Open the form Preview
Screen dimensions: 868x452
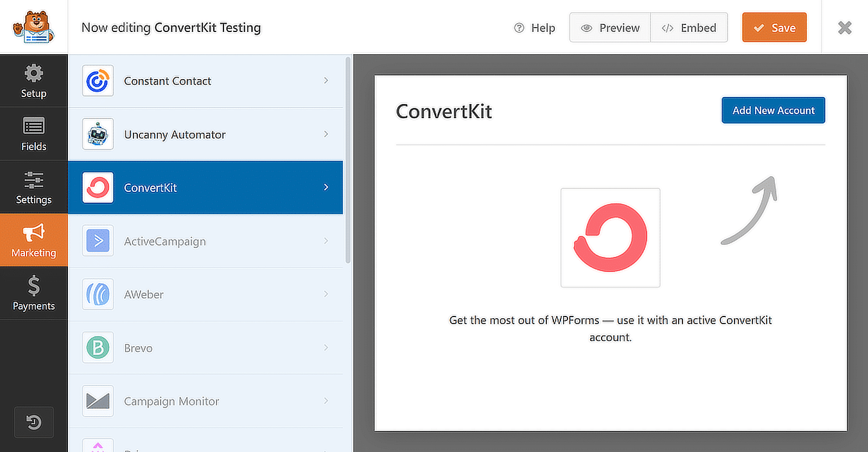tap(610, 28)
